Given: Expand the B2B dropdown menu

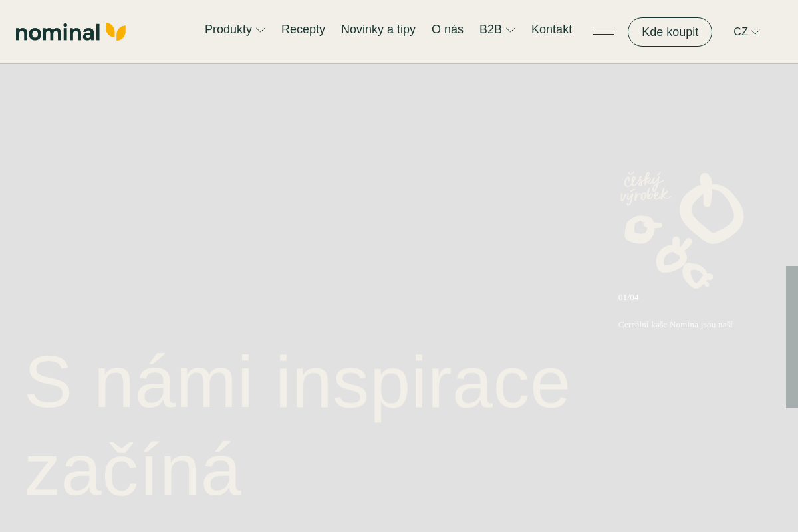Looking at the screenshot, I should (497, 29).
